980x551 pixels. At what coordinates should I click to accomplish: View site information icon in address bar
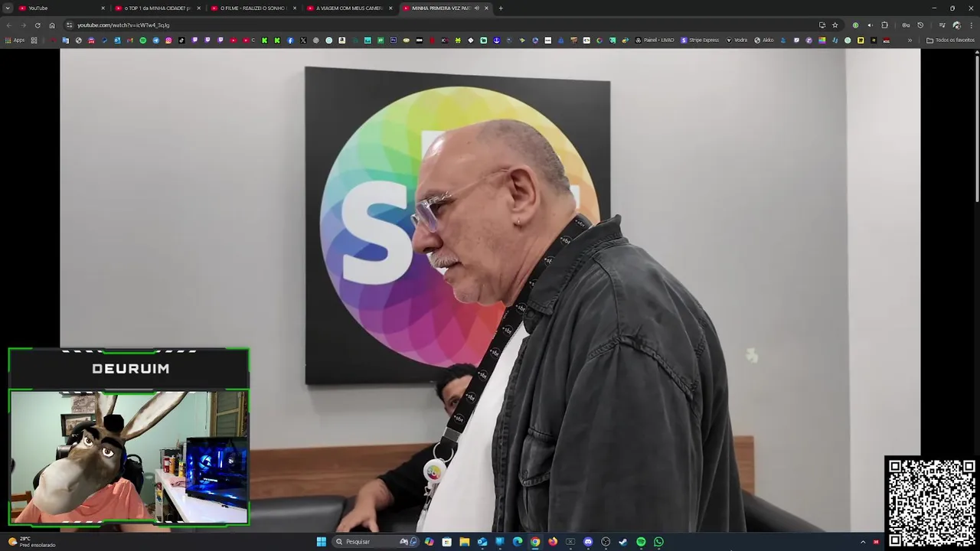tap(69, 25)
